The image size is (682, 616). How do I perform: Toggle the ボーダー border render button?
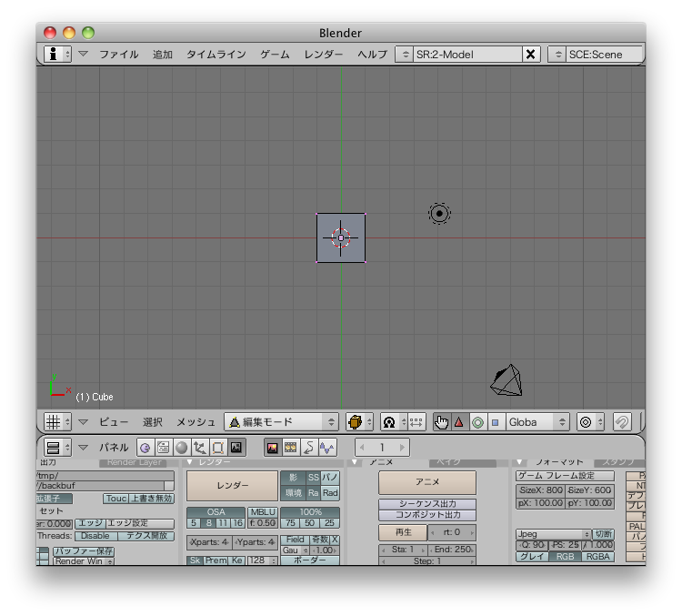(x=310, y=560)
